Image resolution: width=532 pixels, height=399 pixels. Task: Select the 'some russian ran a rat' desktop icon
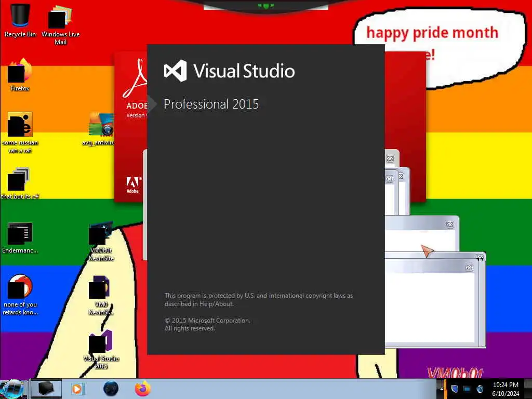[x=20, y=132]
